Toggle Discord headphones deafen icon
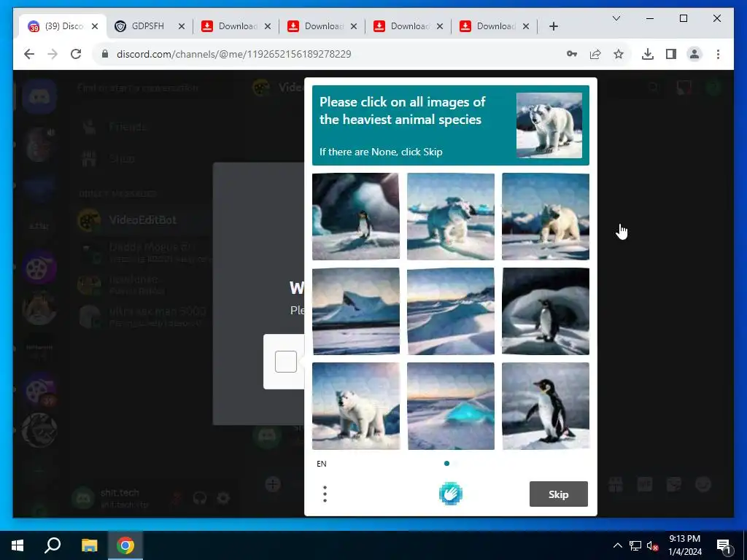The image size is (747, 560). pyautogui.click(x=200, y=499)
